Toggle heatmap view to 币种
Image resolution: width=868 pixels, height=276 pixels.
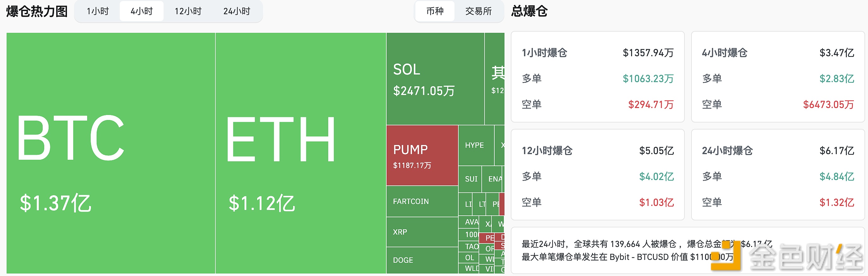pos(435,11)
